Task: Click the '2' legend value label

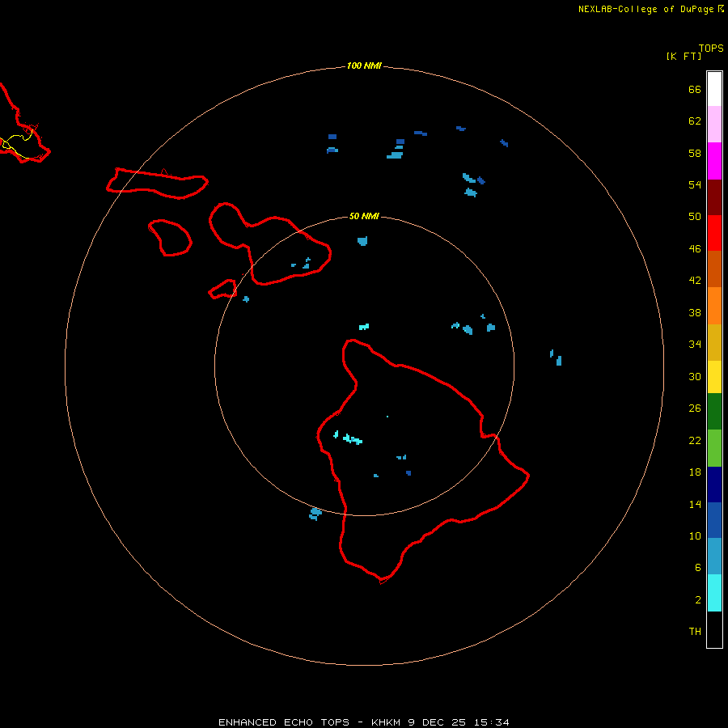Action: tap(698, 600)
